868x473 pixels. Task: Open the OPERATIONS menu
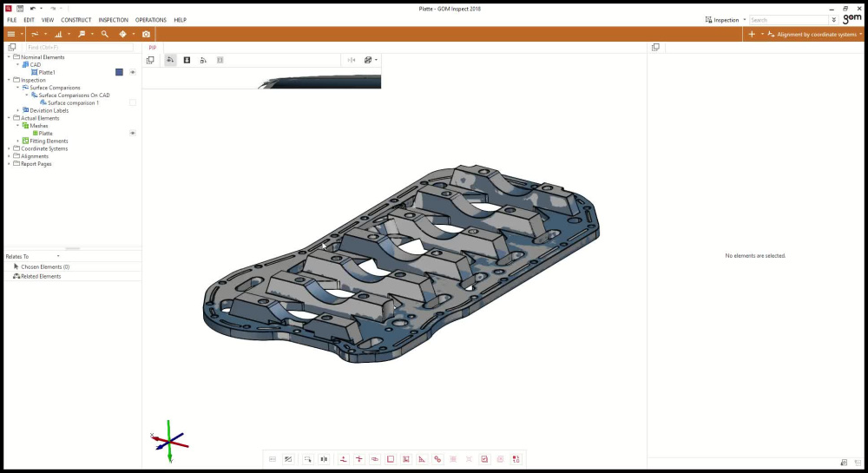tap(150, 20)
